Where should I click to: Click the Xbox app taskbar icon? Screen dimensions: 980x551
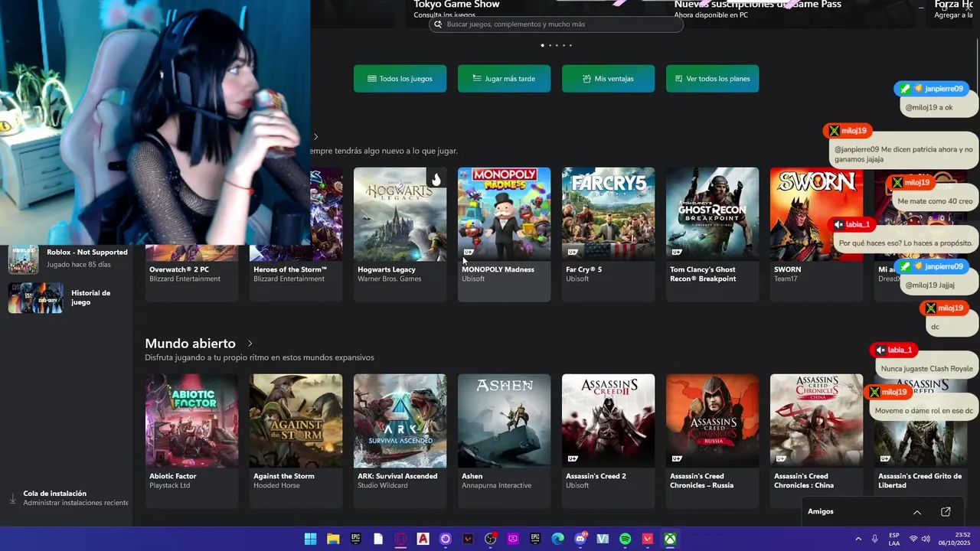click(x=670, y=539)
